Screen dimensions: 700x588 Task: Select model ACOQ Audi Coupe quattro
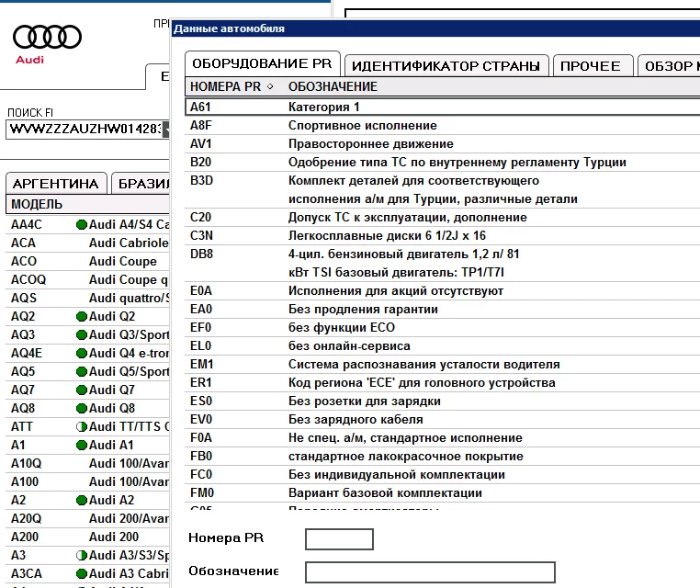(x=87, y=279)
